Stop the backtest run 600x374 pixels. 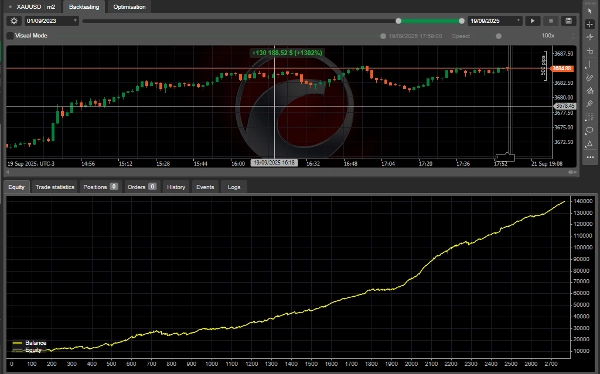point(551,21)
